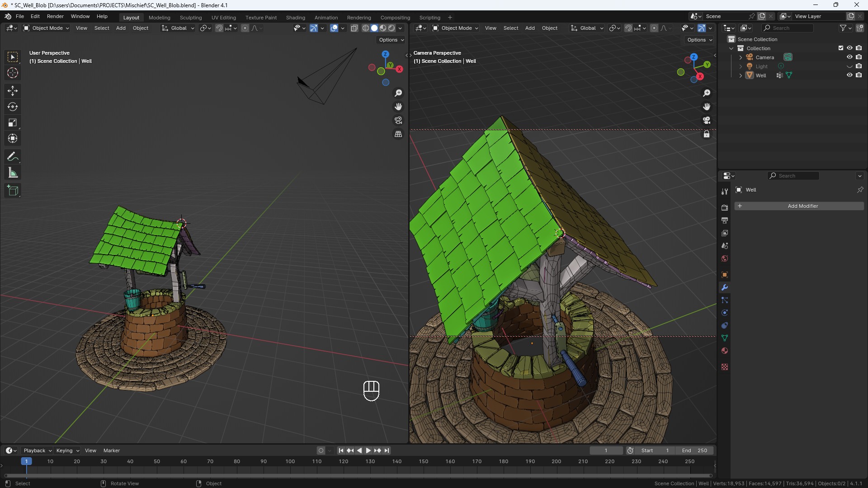Open the Modifier Properties wrench tab

point(725,287)
